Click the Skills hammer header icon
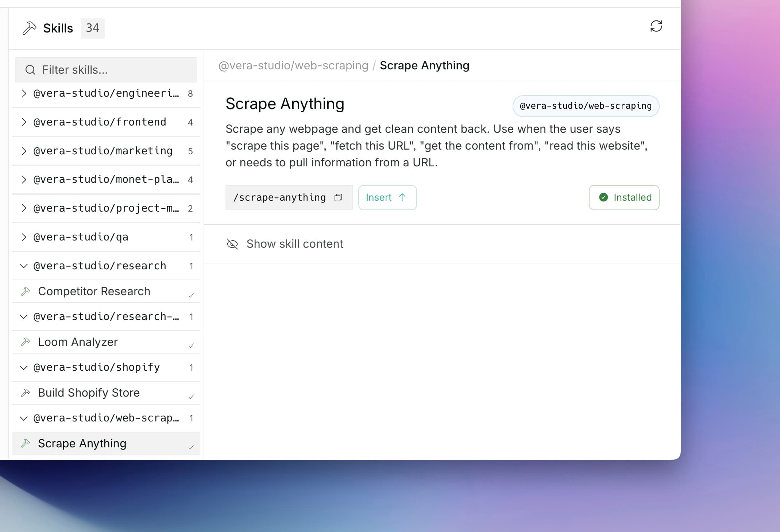Screen dimensions: 780x532 [x=29, y=28]
